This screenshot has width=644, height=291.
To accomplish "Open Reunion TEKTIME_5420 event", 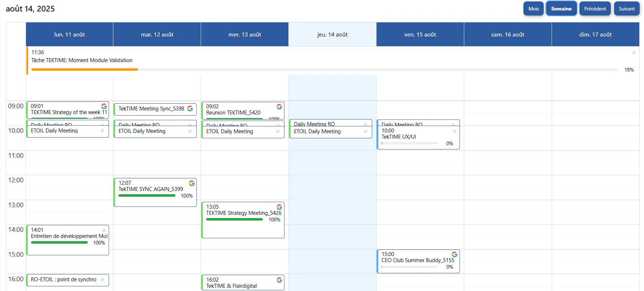I will 243,110.
